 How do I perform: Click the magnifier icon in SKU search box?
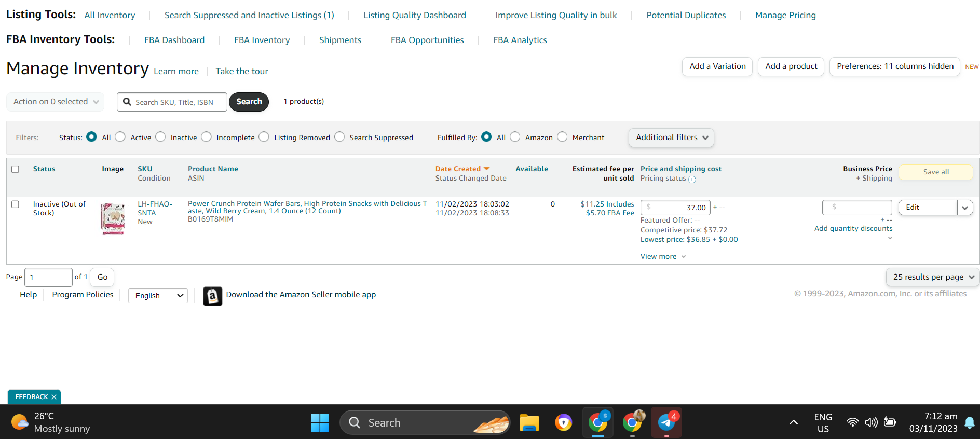[x=127, y=102]
